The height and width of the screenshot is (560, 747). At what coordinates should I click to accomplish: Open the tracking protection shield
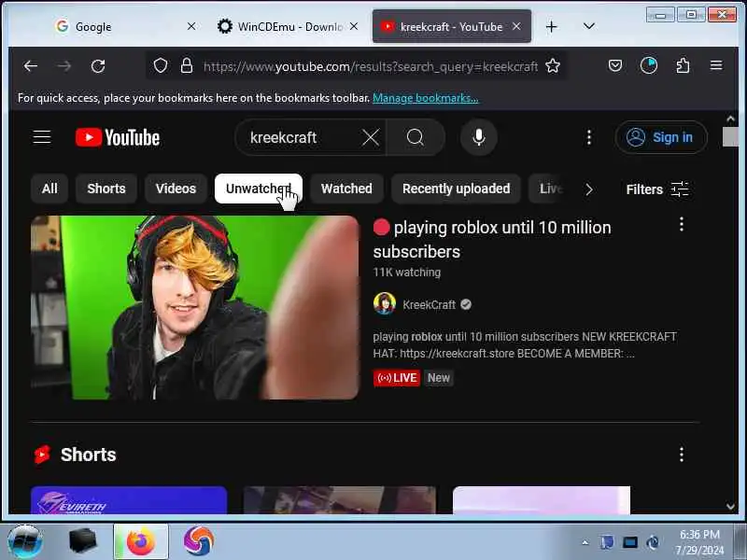[161, 65]
